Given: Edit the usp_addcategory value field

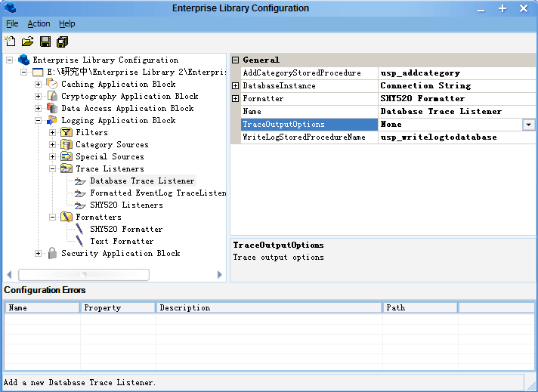Looking at the screenshot, I should pos(456,73).
